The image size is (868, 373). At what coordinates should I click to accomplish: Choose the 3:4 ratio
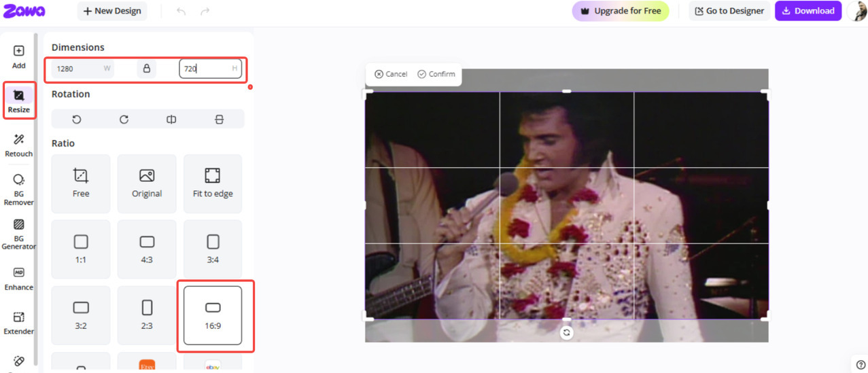(x=213, y=249)
